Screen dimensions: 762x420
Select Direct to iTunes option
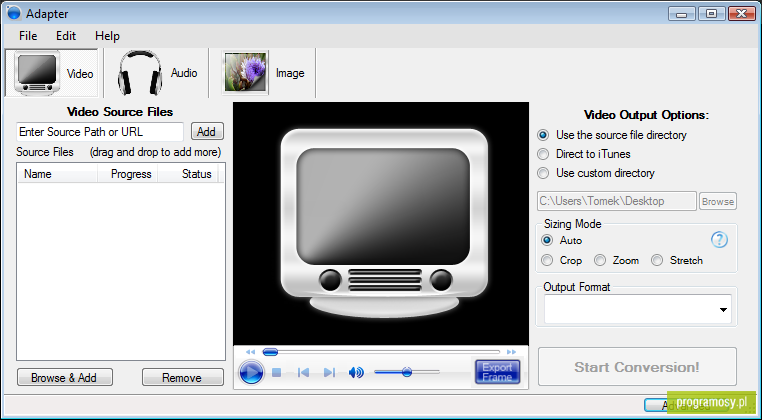584,154
